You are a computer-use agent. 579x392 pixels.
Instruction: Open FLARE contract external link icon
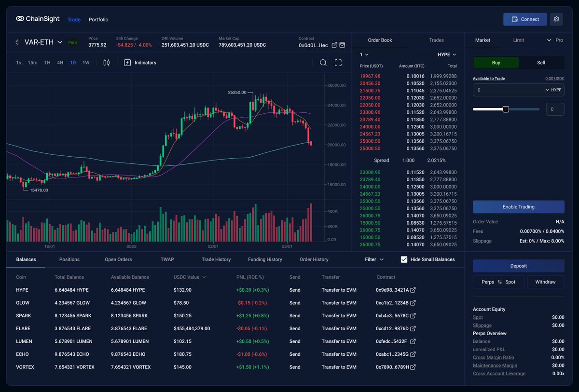coord(413,328)
